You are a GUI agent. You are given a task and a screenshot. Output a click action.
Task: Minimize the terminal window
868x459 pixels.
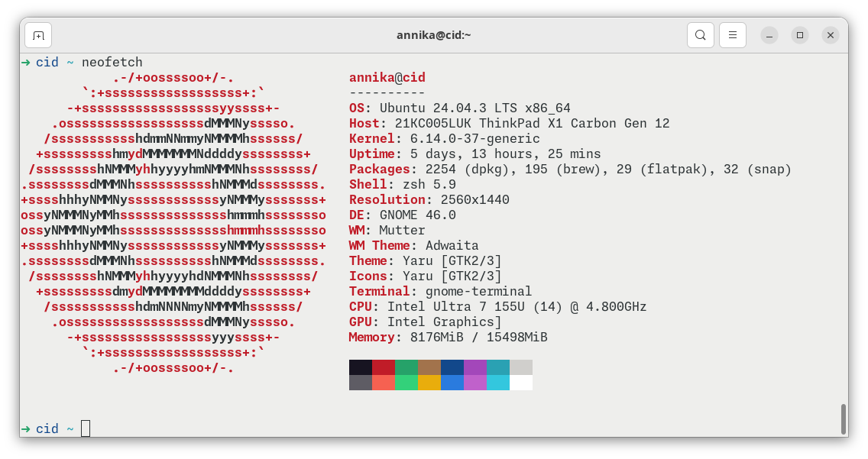pos(769,36)
